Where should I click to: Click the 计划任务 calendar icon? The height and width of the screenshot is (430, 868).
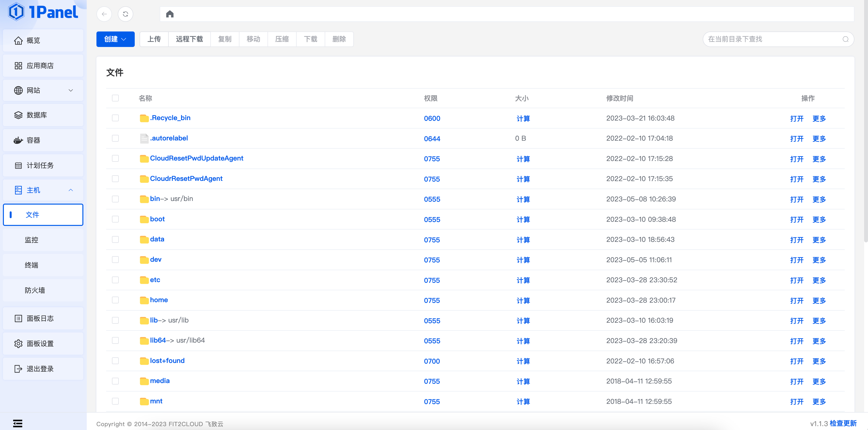(18, 165)
